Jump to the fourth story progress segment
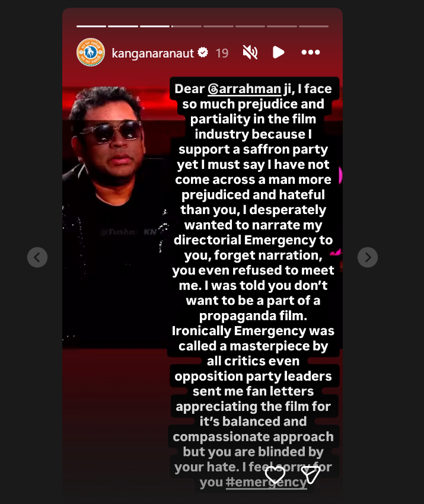This screenshot has width=424, height=504. (x=186, y=26)
